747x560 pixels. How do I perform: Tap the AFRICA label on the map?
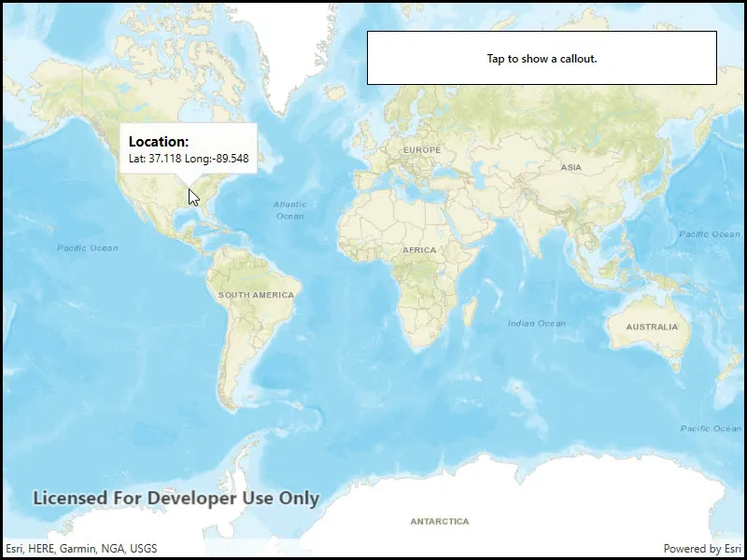click(419, 250)
